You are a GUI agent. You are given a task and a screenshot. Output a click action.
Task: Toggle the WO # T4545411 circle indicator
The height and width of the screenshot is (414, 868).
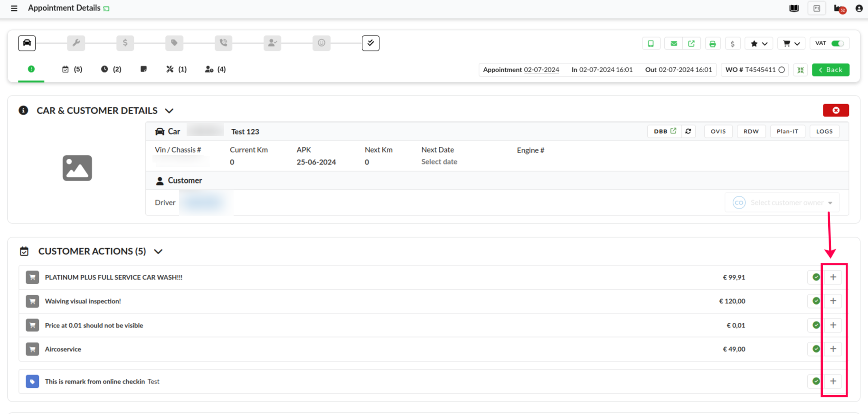click(x=782, y=70)
